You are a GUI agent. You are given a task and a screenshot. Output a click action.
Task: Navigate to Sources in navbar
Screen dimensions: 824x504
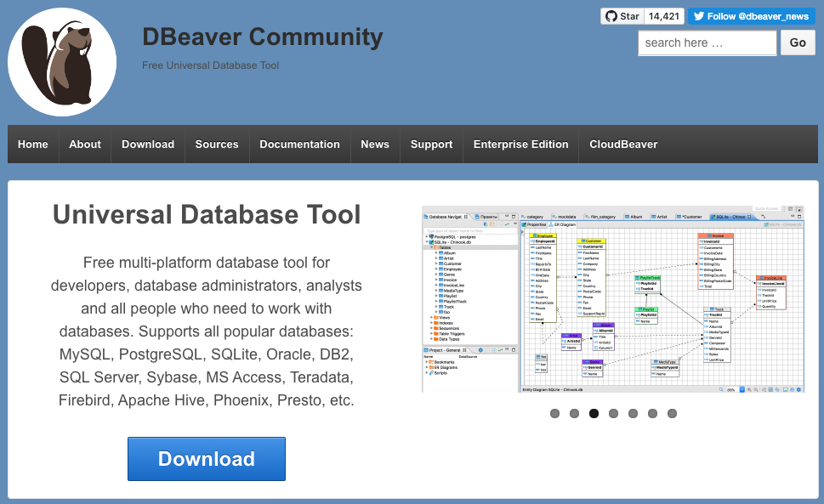(217, 144)
